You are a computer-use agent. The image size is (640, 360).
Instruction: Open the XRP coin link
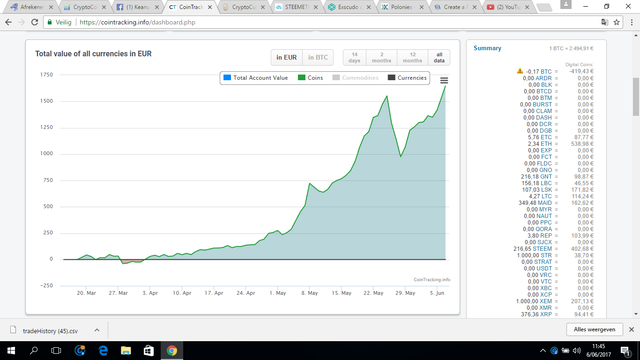coord(546,314)
